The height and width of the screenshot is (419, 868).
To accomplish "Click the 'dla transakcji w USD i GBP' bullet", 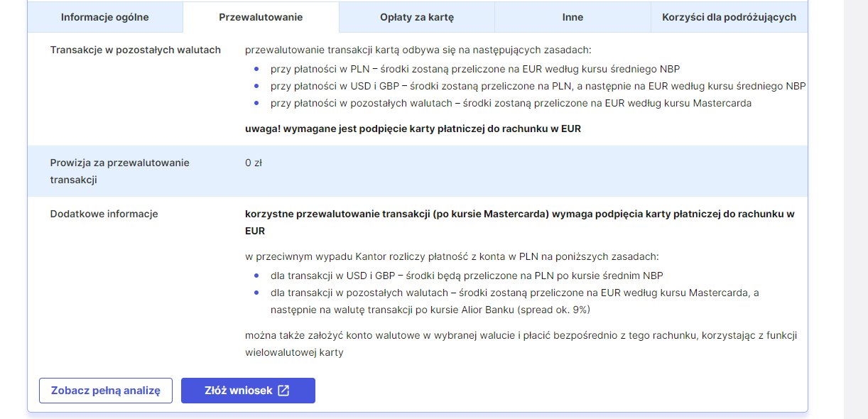I will pyautogui.click(x=467, y=276).
